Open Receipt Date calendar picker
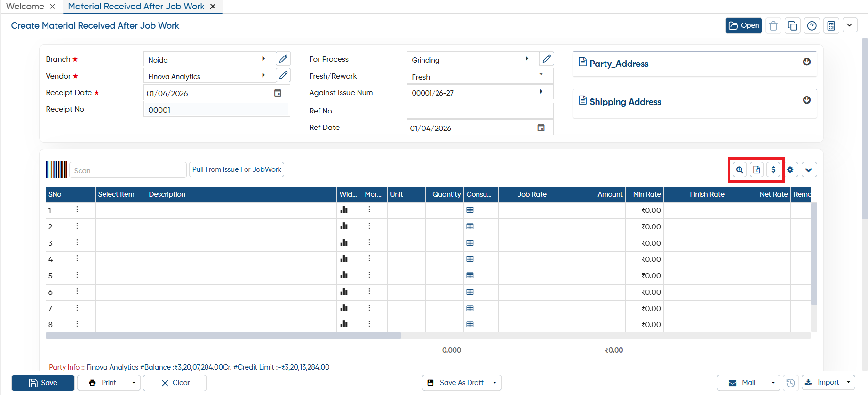This screenshot has width=868, height=395. 278,93
